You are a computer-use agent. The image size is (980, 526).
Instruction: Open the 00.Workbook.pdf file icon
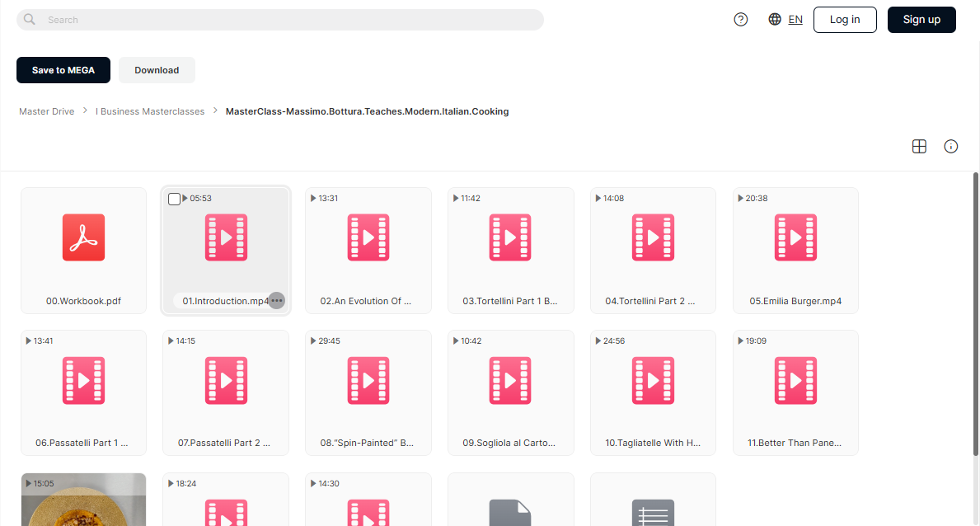coord(84,237)
